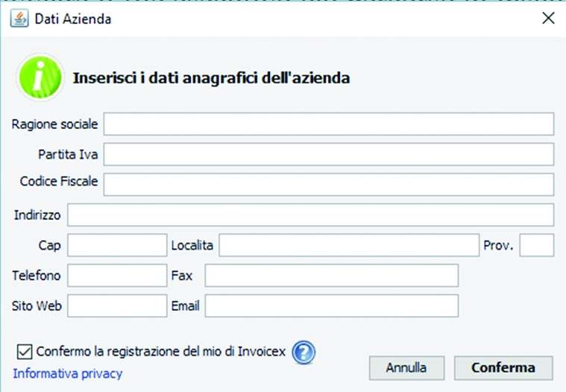Focus the Partita Iva input field
The width and height of the screenshot is (566, 392).
point(328,154)
